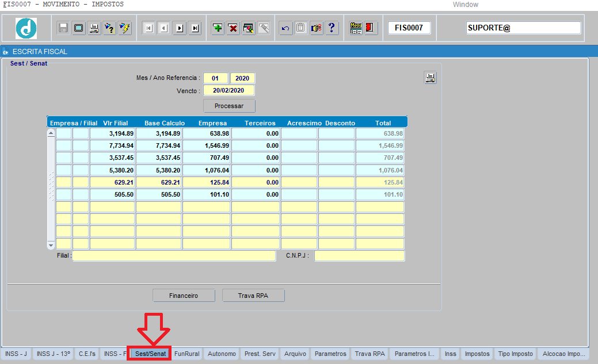Click the Vencto date field
The width and height of the screenshot is (598, 364).
pos(228,90)
